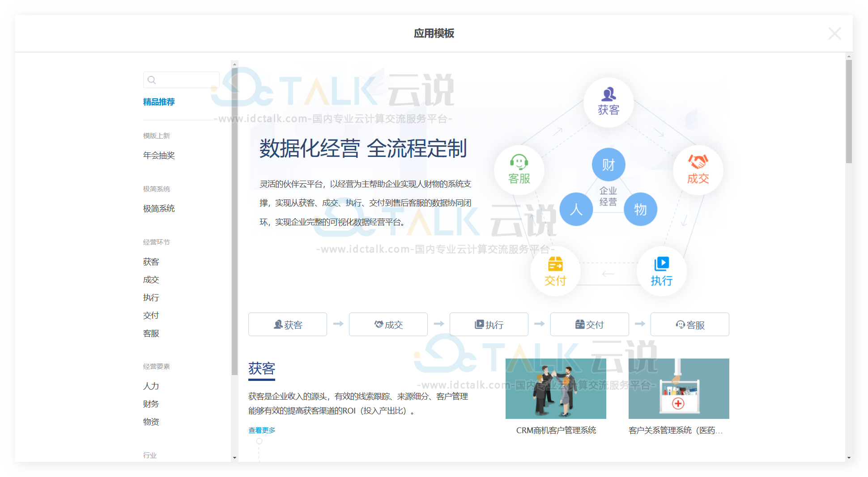Screen dimensions: 868x477
Task: Click the main page scrollbar down arrow
Action: pos(849,458)
